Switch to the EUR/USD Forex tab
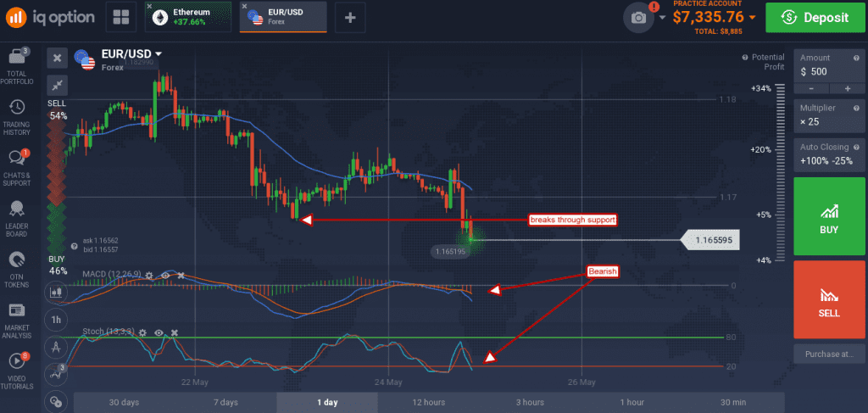 pyautogui.click(x=283, y=17)
